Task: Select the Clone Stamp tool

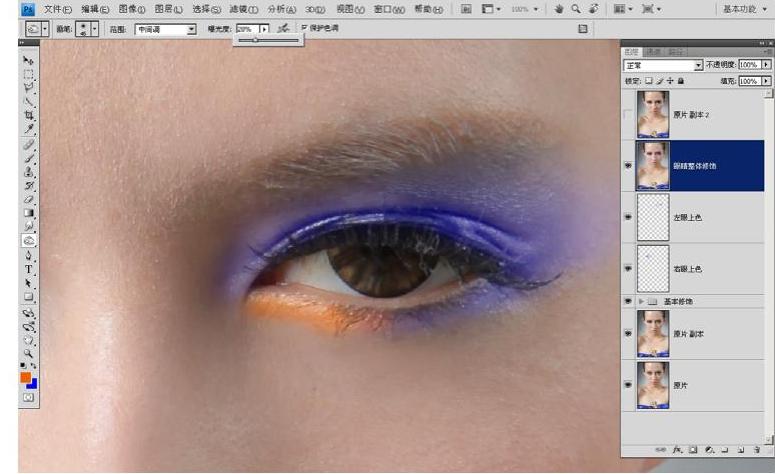Action: tap(28, 172)
